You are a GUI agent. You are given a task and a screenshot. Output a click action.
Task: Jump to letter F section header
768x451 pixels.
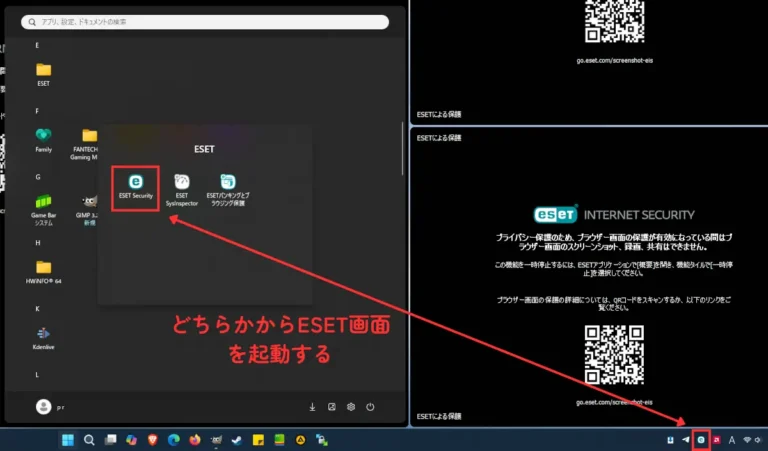(x=37, y=111)
